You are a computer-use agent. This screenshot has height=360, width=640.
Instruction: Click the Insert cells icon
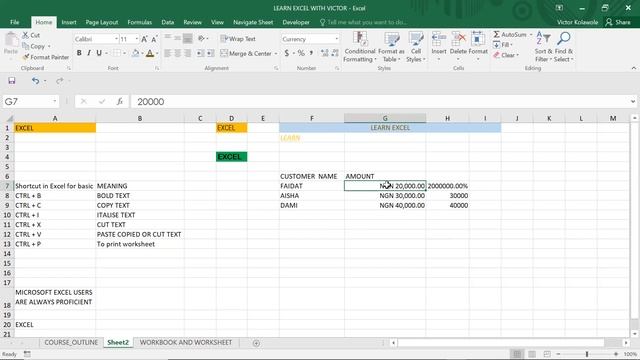point(439,40)
